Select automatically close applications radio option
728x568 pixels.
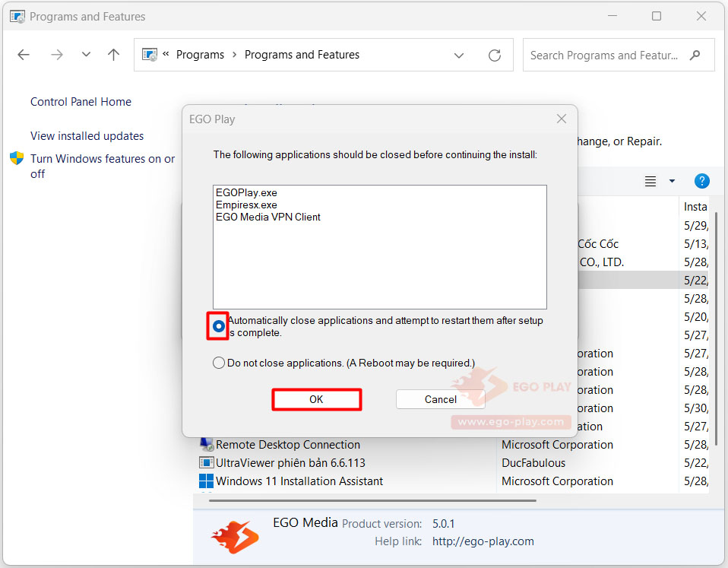[219, 326]
